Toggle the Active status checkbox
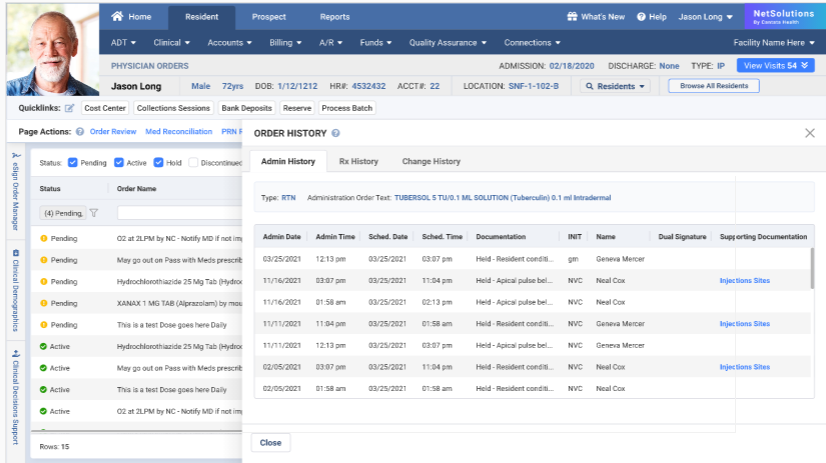This screenshot has height=463, width=826. point(119,162)
